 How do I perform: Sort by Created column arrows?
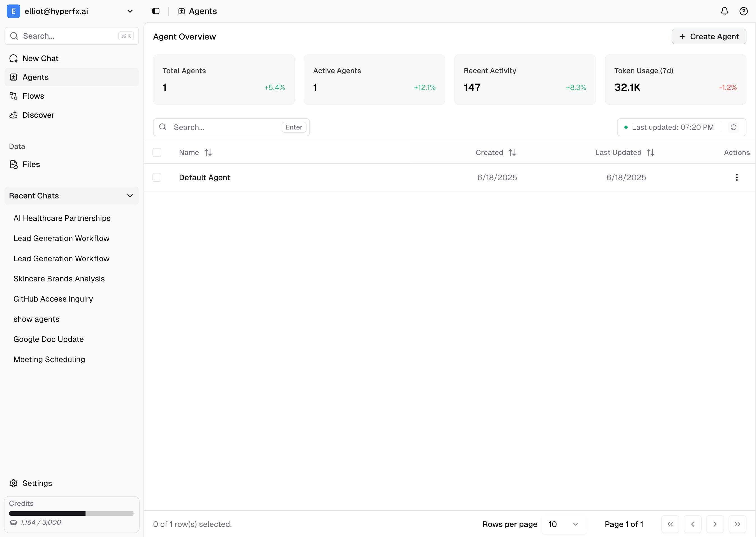[x=512, y=152]
